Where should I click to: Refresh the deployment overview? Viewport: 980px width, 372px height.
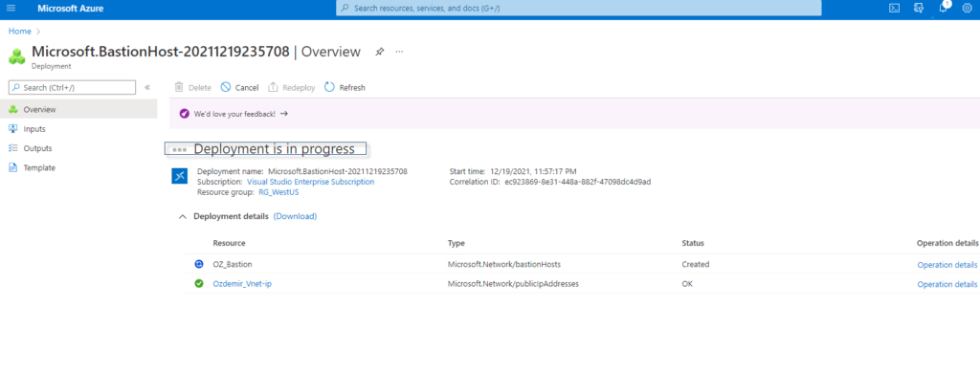(345, 87)
